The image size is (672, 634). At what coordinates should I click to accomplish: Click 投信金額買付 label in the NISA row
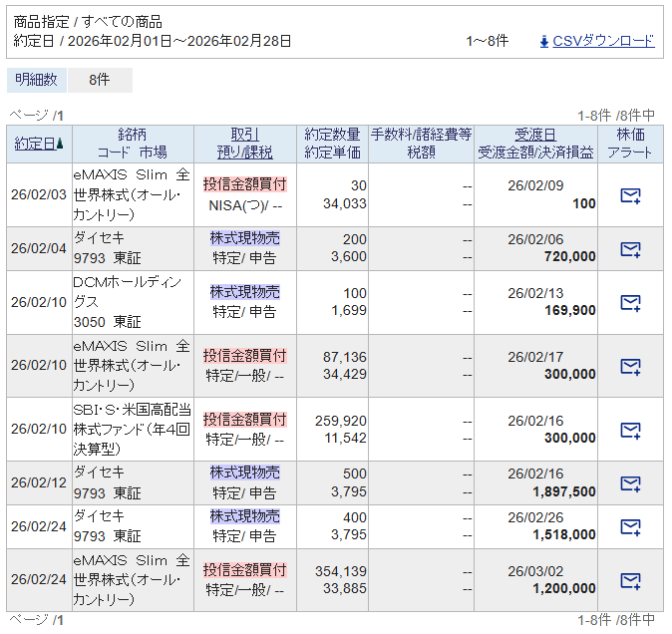[x=244, y=184]
